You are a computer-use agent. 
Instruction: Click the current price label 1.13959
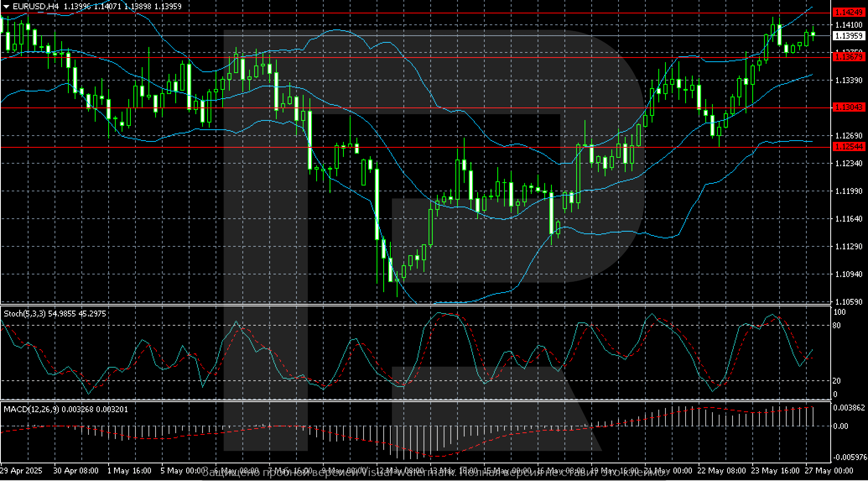(x=849, y=36)
